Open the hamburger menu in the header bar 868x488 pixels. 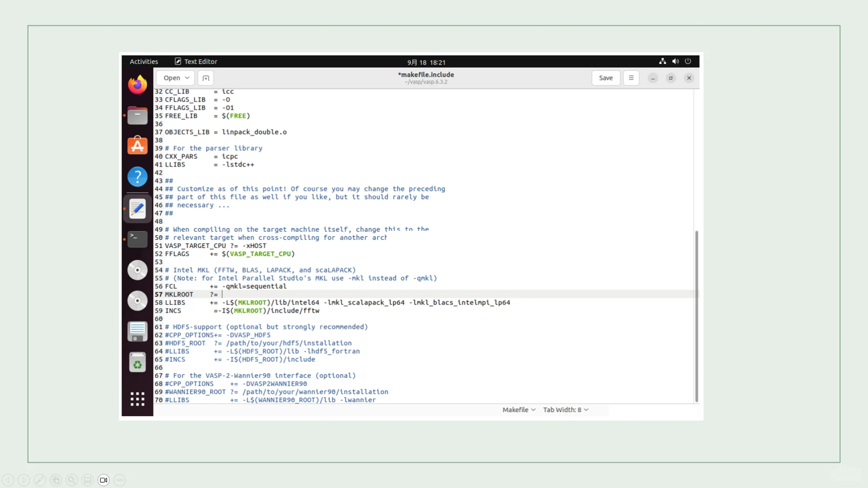tap(631, 78)
